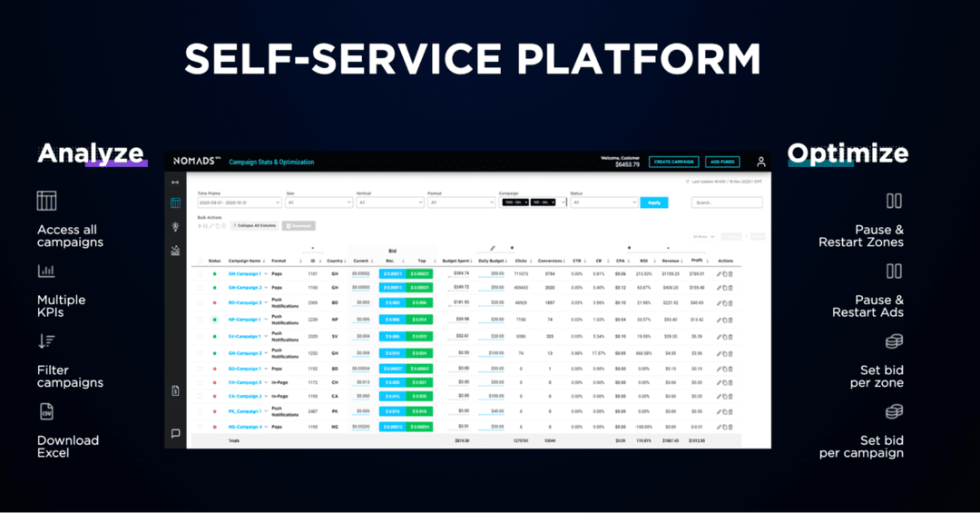Click the ADD FUNDS button
980x513 pixels.
[x=722, y=162]
